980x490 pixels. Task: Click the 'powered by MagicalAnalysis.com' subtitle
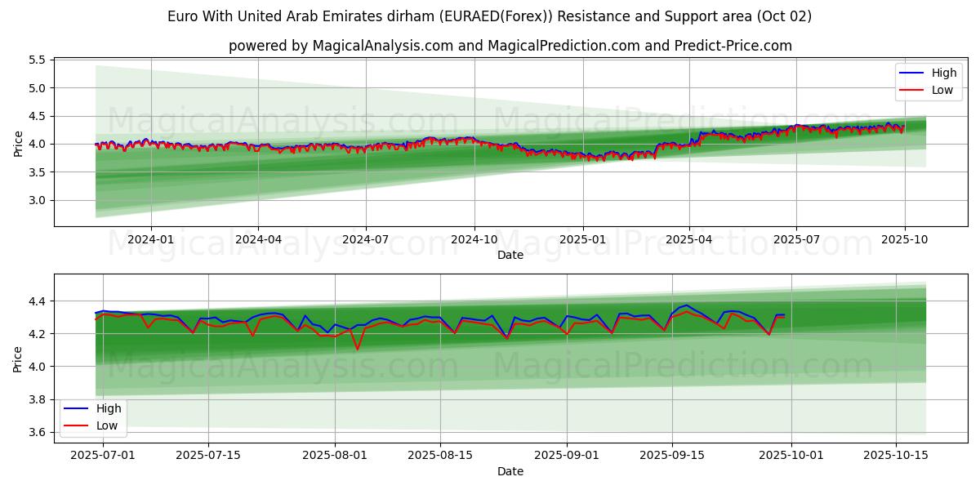click(510, 46)
